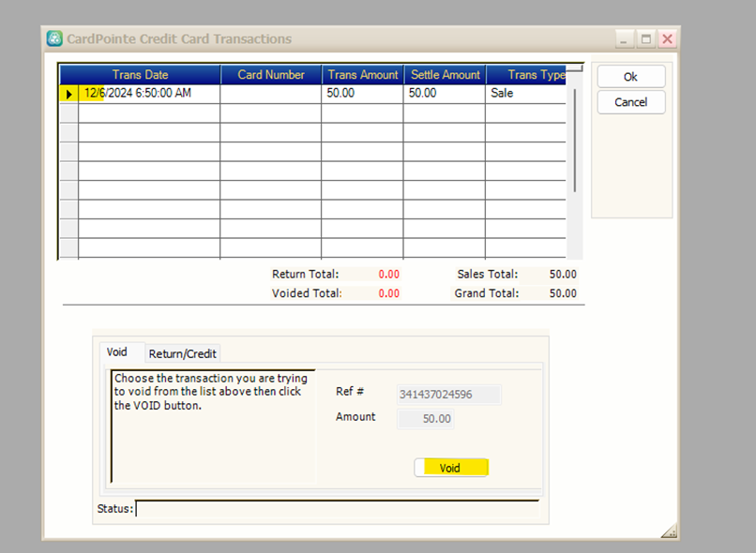Click the Ok button
Image resolution: width=756 pixels, height=553 pixels.
coord(631,77)
